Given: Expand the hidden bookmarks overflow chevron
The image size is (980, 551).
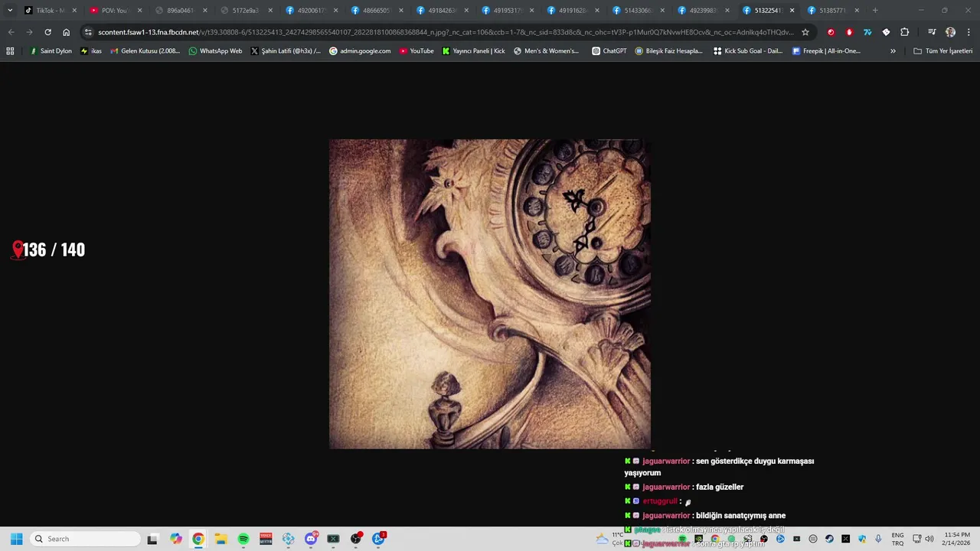Looking at the screenshot, I should [893, 51].
